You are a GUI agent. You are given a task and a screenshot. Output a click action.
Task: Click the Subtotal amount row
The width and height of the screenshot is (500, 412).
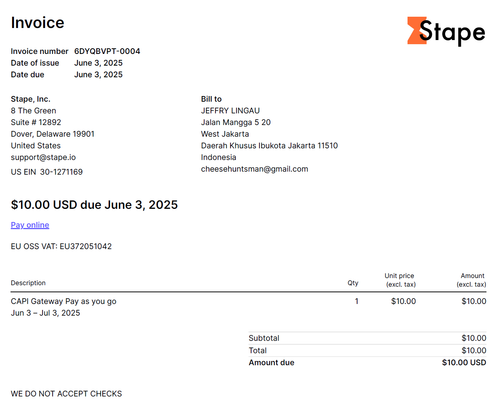coord(367,338)
